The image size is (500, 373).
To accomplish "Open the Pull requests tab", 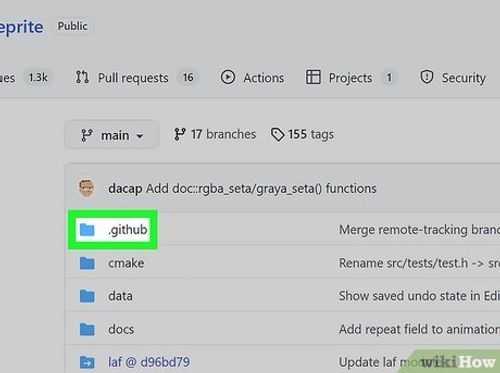I will pos(137,78).
